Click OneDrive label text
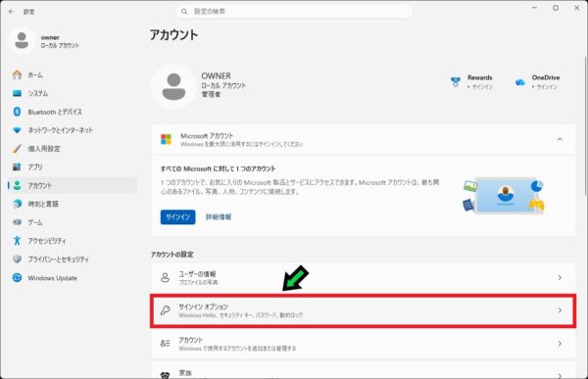The height and width of the screenshot is (379, 588). pyautogui.click(x=546, y=77)
